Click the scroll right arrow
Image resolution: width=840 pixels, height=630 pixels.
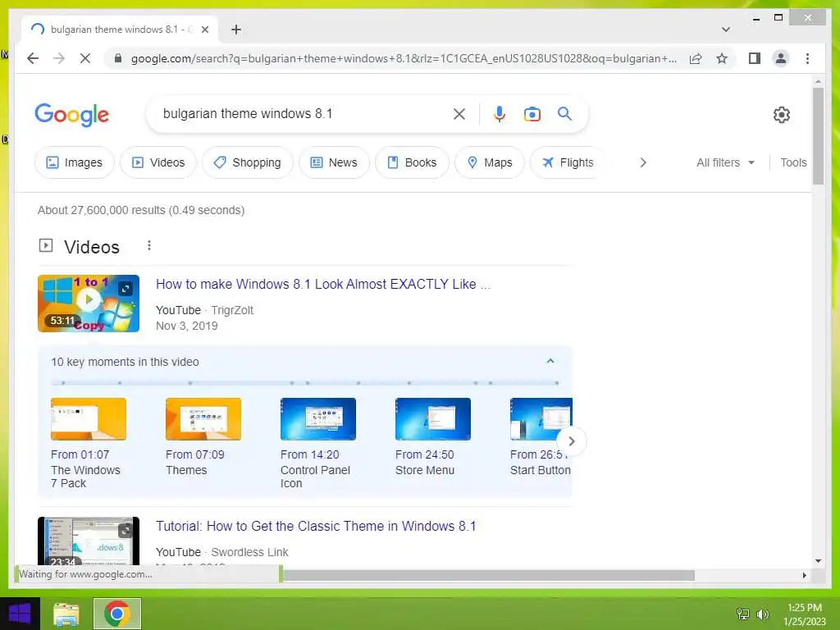(x=804, y=575)
